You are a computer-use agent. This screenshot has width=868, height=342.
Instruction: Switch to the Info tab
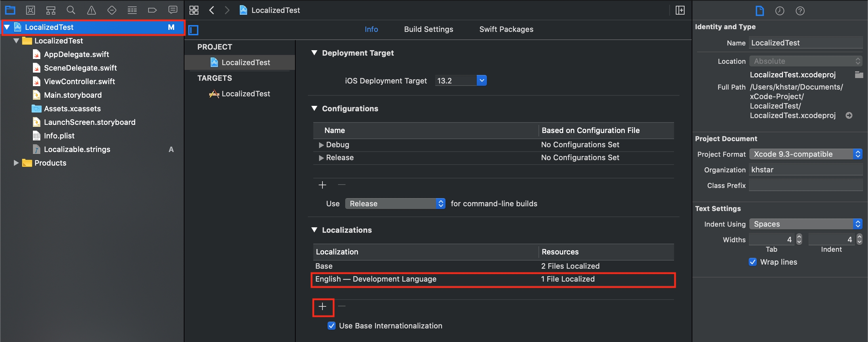[x=371, y=29]
